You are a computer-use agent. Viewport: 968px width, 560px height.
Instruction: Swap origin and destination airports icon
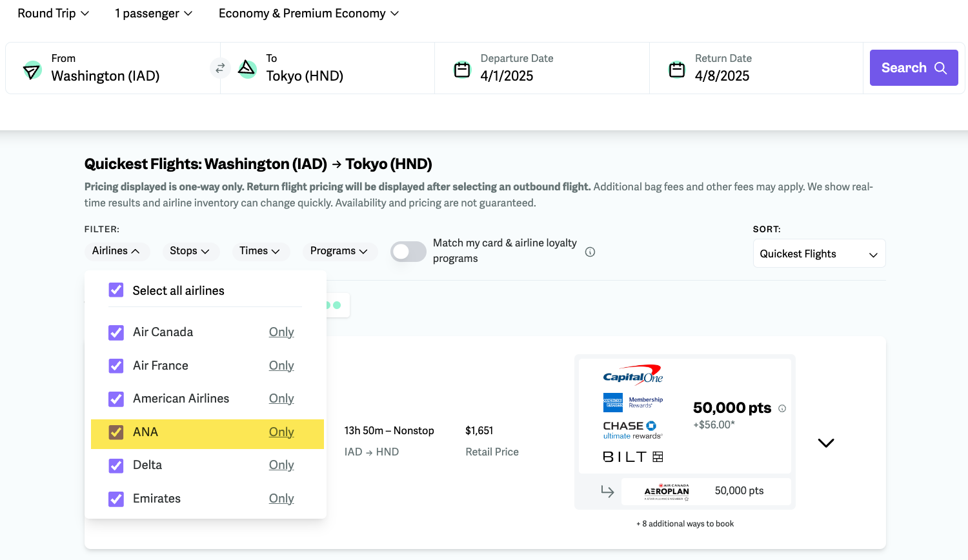point(220,68)
